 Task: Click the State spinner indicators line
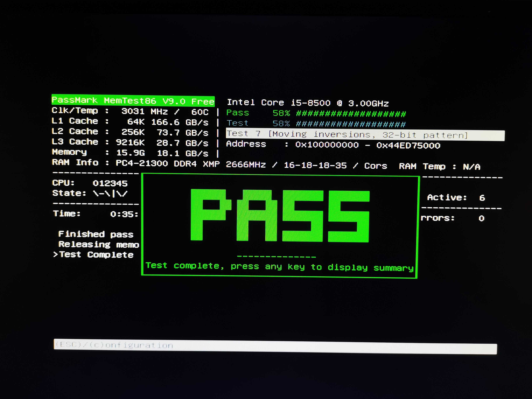tap(90, 193)
